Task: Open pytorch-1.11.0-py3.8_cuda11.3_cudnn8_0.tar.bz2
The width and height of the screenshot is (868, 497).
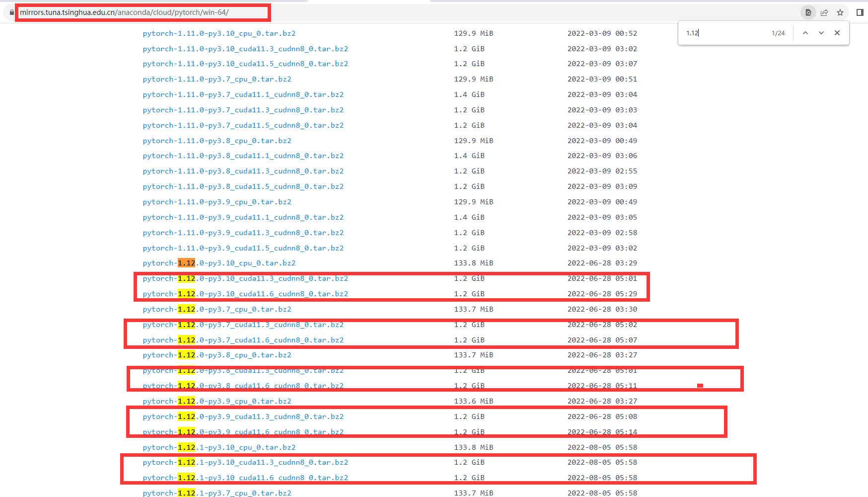Action: (x=243, y=171)
